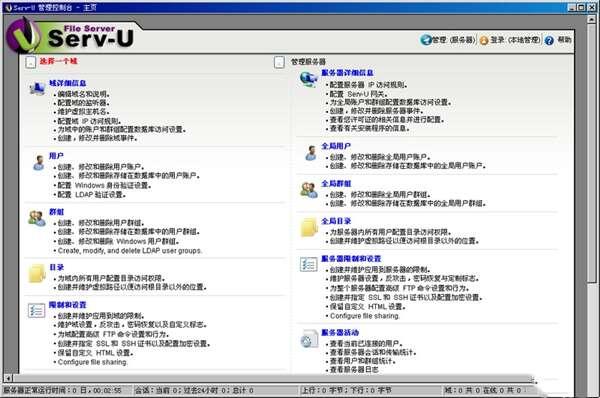This screenshot has width=600, height=398.
Task: Click the bullet "配置服务器 IP 访问规则。"
Action: [368, 85]
